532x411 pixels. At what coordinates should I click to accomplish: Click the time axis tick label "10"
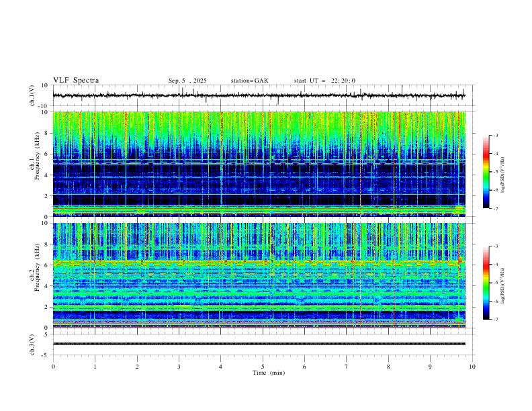click(472, 367)
